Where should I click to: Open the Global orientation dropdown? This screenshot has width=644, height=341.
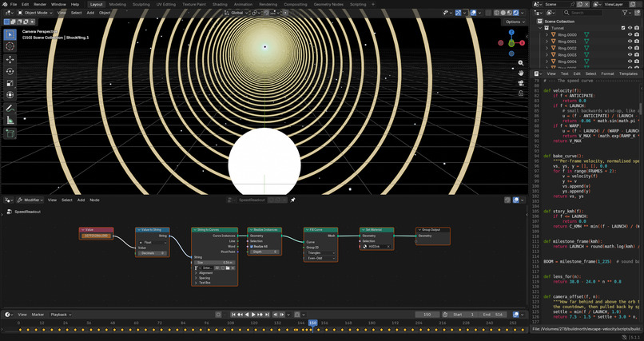(x=237, y=13)
